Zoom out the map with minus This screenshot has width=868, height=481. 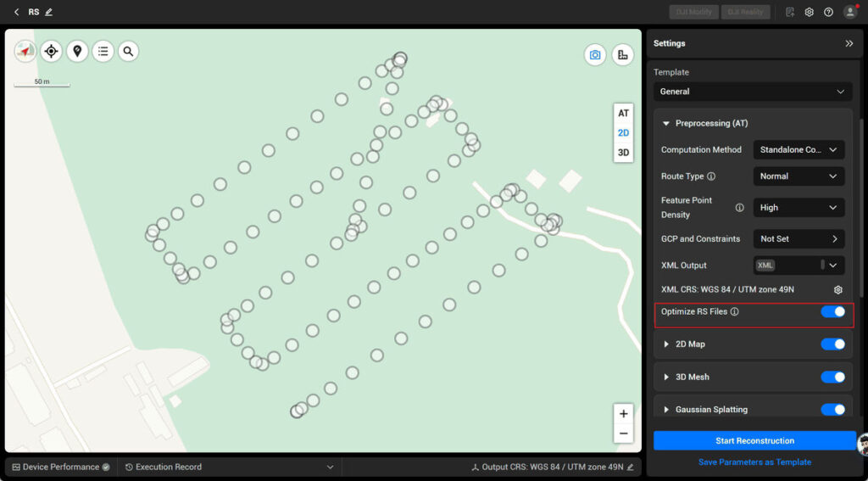623,433
